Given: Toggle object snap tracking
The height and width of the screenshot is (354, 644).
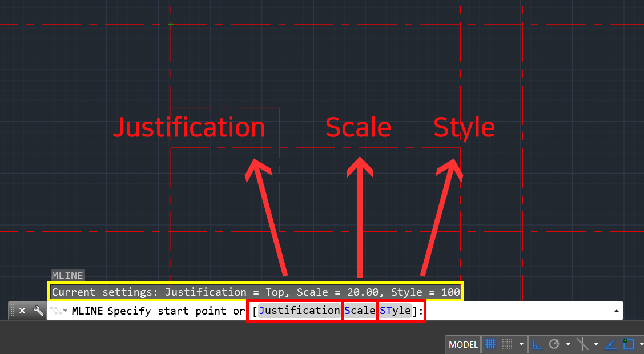Looking at the screenshot, I should tap(611, 344).
